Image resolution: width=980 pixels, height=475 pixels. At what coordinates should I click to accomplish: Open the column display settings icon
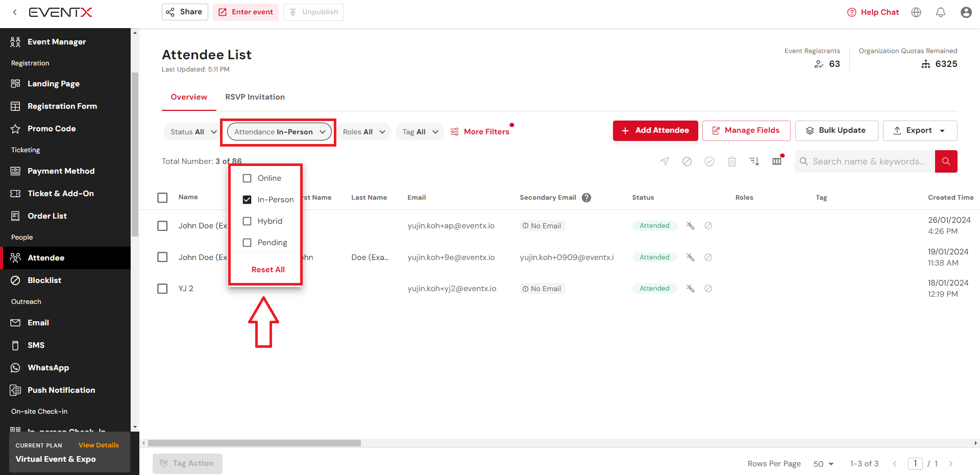[x=777, y=161]
